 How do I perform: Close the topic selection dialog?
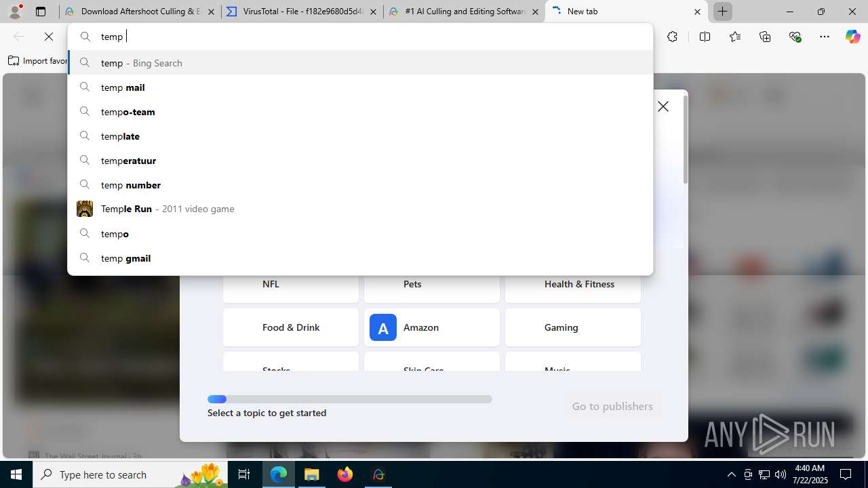663,106
